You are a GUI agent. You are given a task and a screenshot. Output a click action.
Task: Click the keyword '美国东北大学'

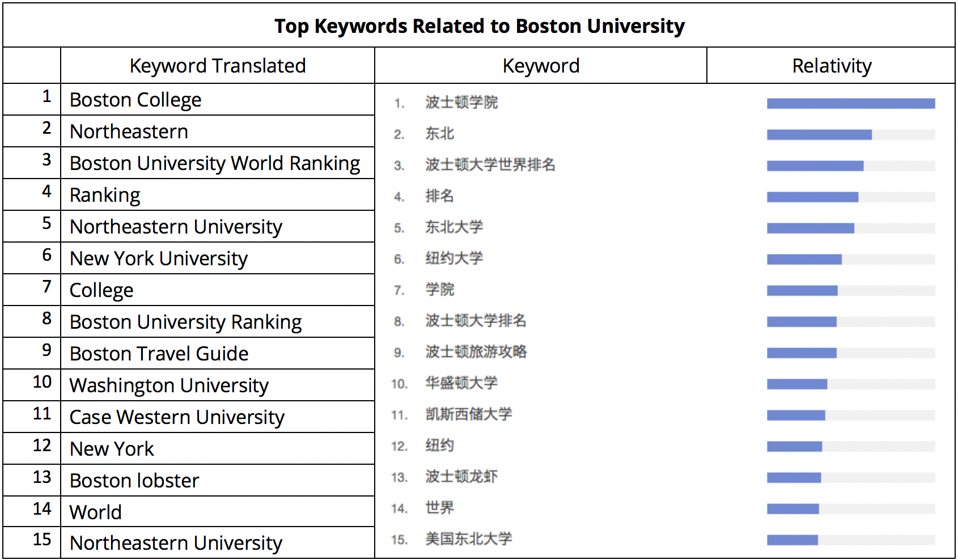pos(469,539)
